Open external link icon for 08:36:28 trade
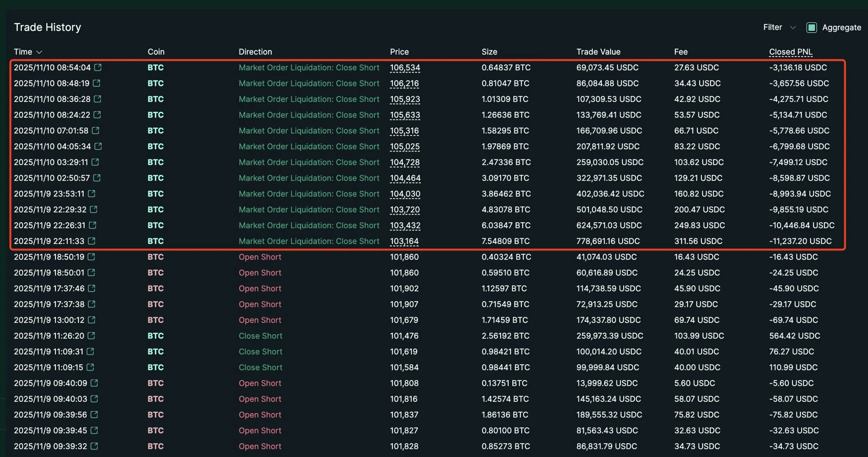The height and width of the screenshot is (457, 868). coord(97,99)
